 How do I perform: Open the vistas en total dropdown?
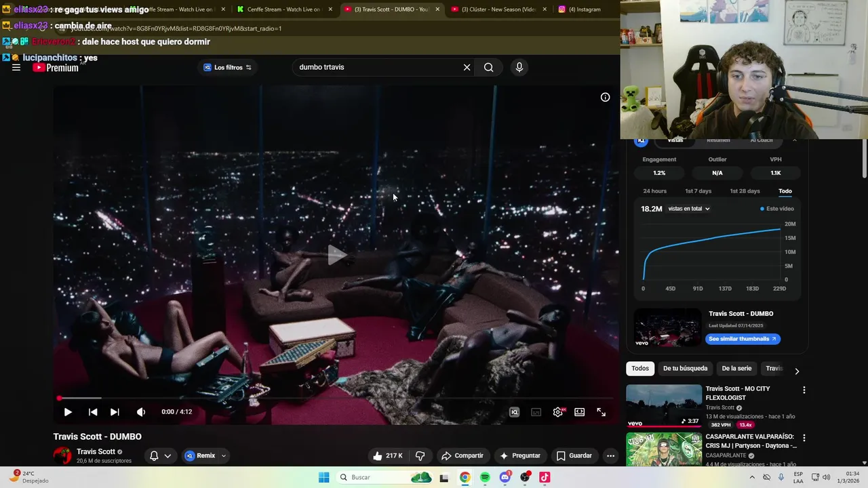coord(688,209)
